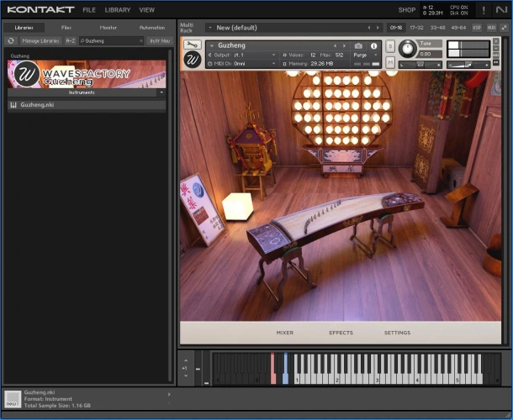Expand the MIDI Ch Omni dropdown
This screenshot has width=513, height=420.
(x=242, y=63)
